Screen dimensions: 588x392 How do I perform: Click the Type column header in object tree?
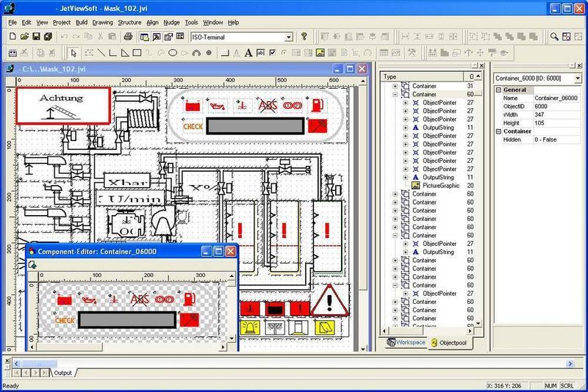422,76
